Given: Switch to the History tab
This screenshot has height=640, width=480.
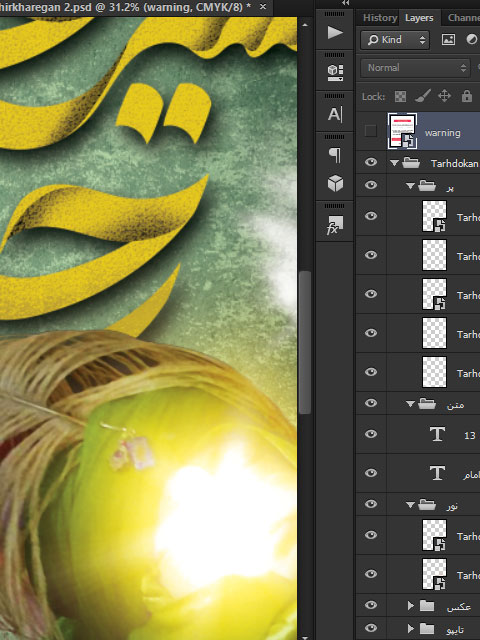Looking at the screenshot, I should (380, 18).
